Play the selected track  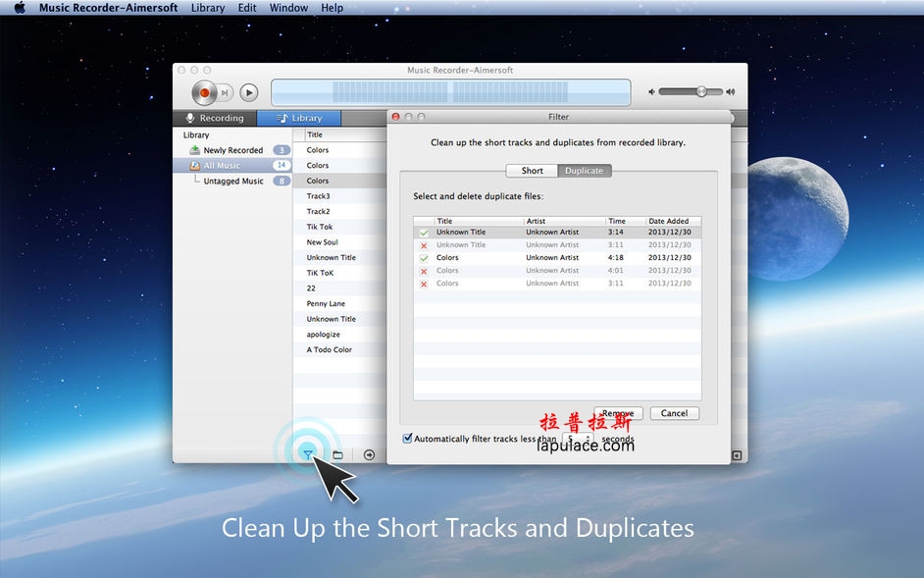coord(249,92)
